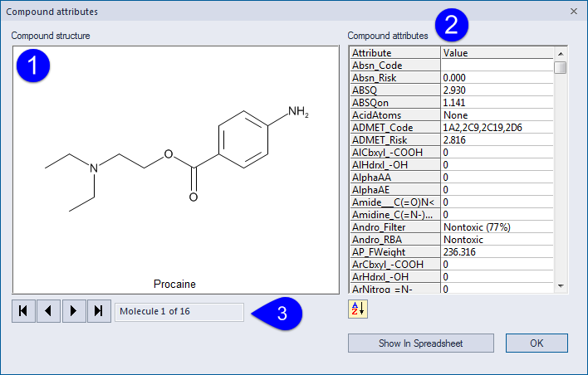Select the AcidAtoms attribute cell
Screen dimensions: 588x375
coord(395,115)
